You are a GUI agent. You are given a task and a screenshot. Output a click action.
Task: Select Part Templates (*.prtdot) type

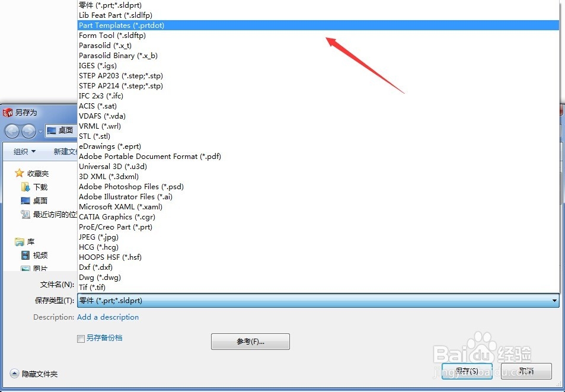coord(318,26)
